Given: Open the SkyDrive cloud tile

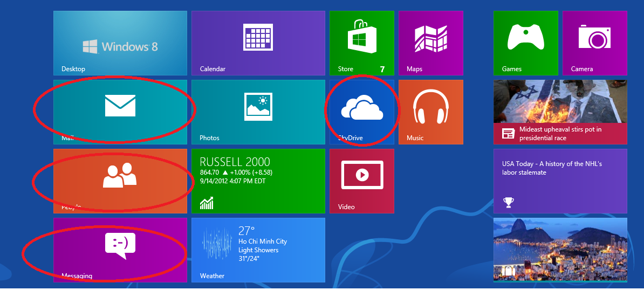Looking at the screenshot, I should pyautogui.click(x=361, y=112).
